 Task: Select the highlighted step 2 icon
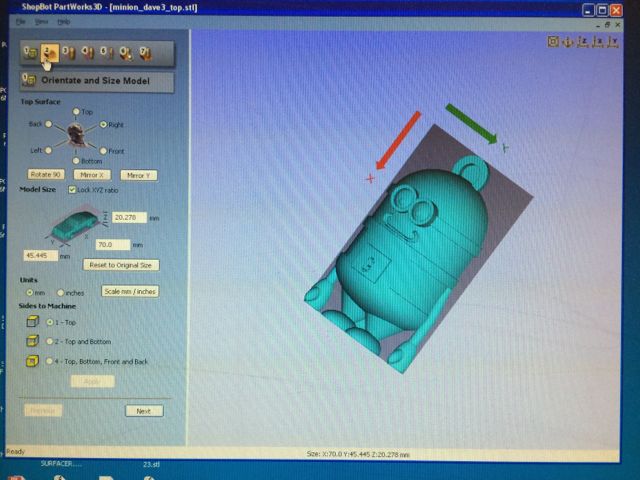click(49, 54)
